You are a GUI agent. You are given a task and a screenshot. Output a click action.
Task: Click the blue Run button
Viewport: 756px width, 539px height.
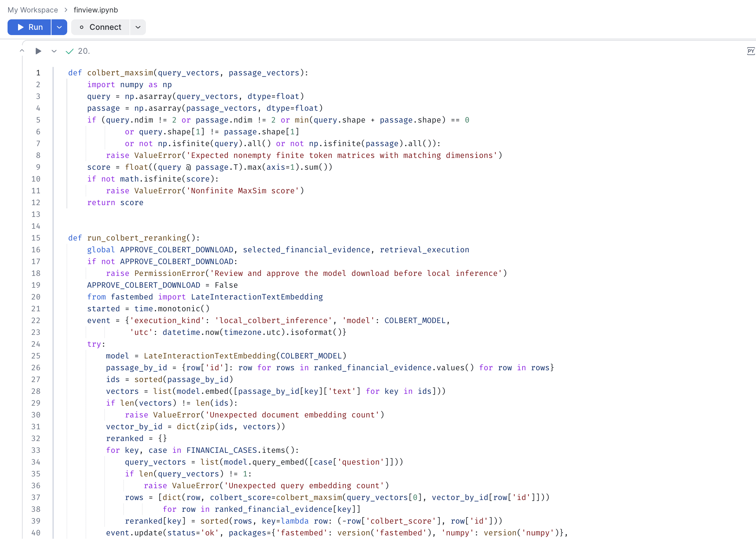(x=29, y=27)
